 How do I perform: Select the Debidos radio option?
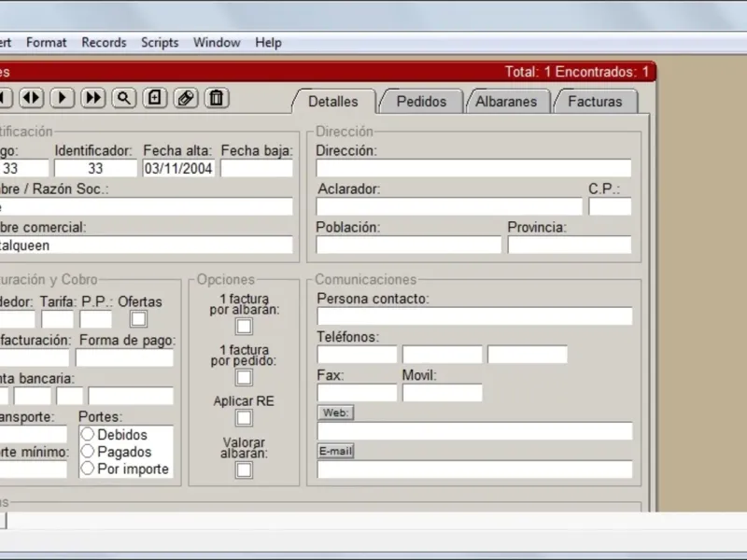coord(88,434)
